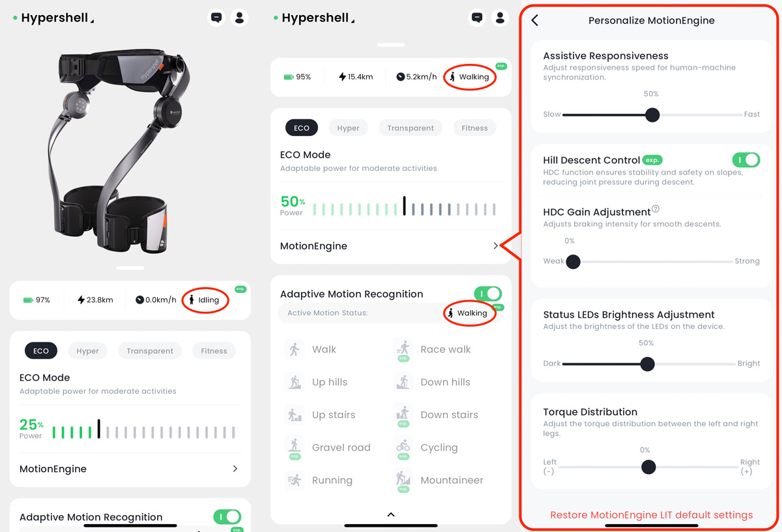Collapse motion list with bottom up-chevron
782x532 pixels.
point(391,514)
